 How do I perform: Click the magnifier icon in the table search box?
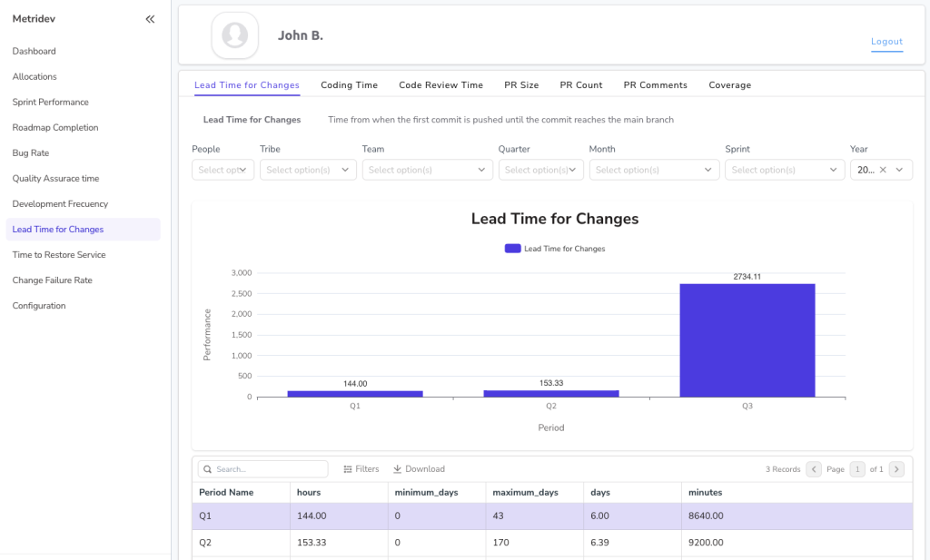[x=209, y=468]
